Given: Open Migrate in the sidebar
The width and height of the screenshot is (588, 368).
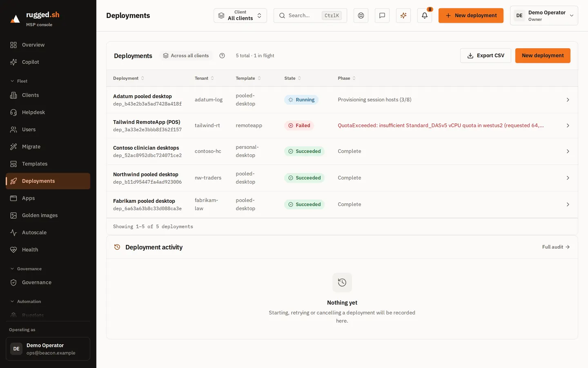Looking at the screenshot, I should (48, 147).
